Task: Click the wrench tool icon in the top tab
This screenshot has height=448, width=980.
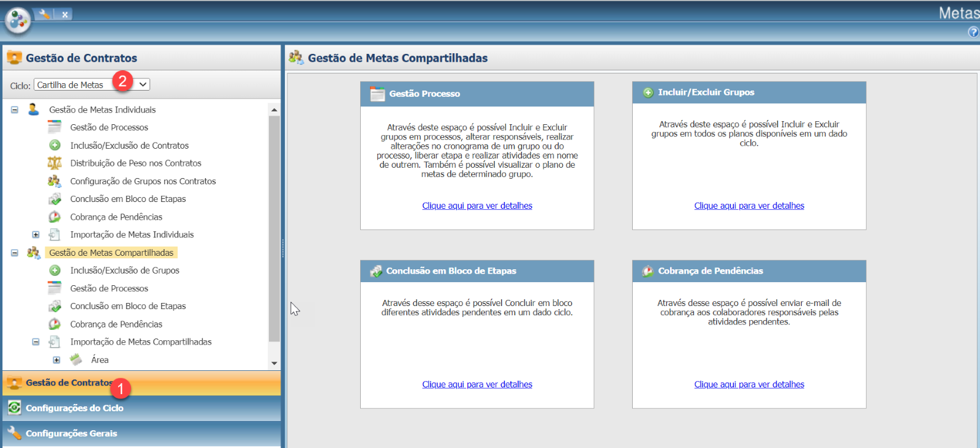Action: pyautogui.click(x=44, y=13)
